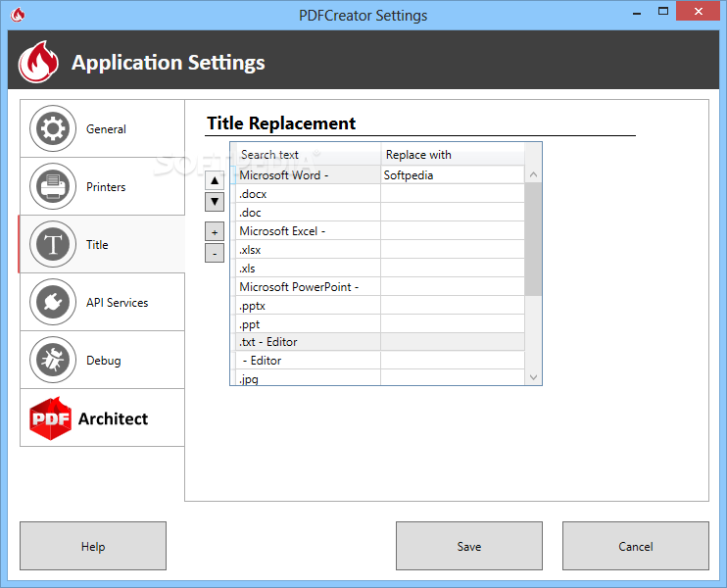The width and height of the screenshot is (727, 588).
Task: Click the scrollbar down arrow in table
Action: [x=533, y=377]
